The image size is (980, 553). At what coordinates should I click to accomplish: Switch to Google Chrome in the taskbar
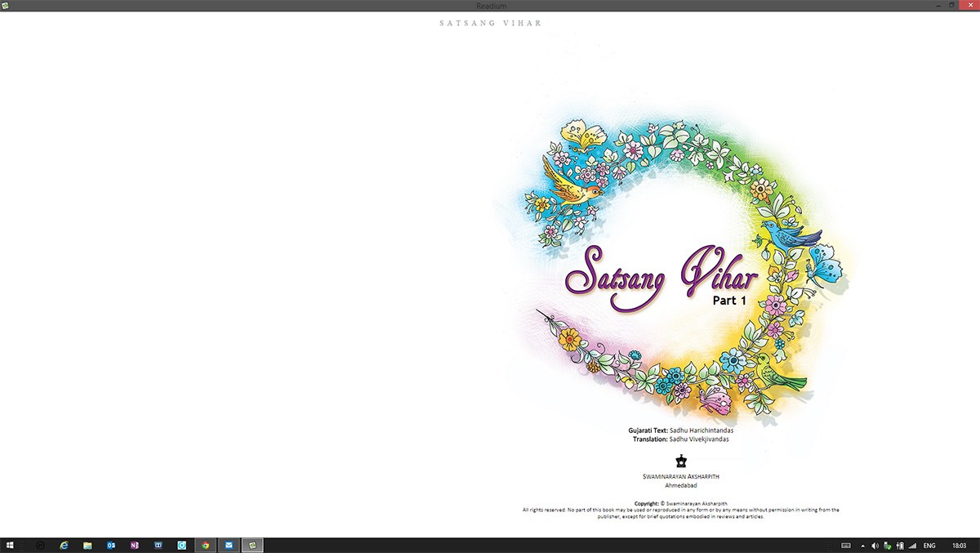click(x=205, y=545)
